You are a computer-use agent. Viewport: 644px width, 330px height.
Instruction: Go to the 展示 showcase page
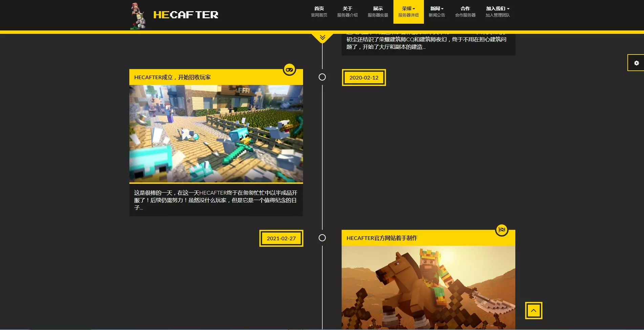click(x=378, y=12)
